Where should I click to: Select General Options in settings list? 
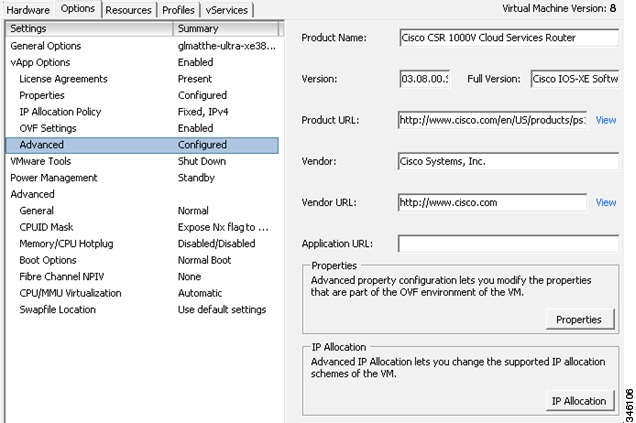(x=142, y=46)
